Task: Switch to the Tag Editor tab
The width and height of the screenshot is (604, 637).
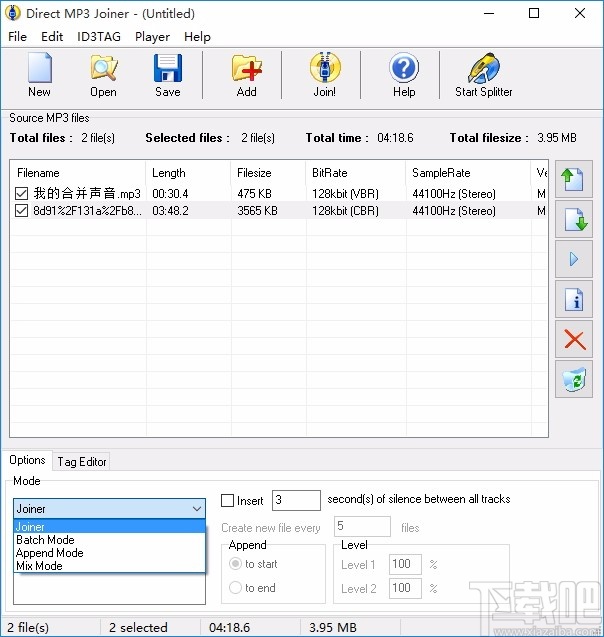Action: (x=82, y=462)
